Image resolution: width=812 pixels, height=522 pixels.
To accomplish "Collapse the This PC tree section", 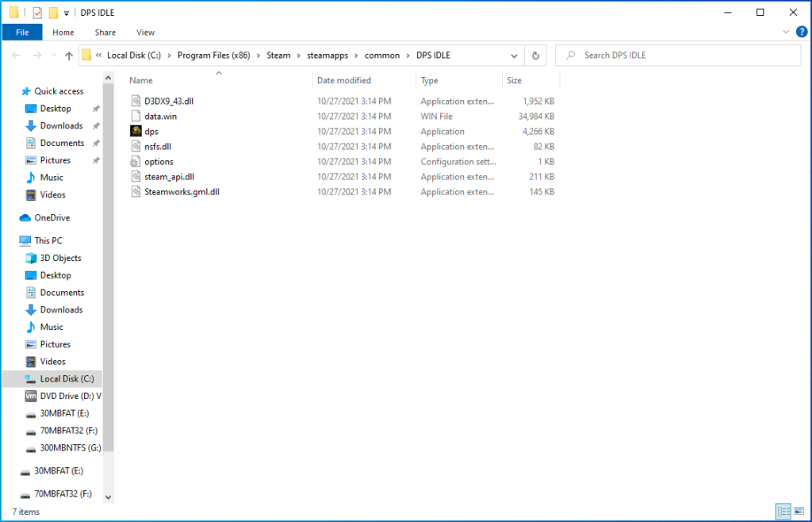I will pyautogui.click(x=16, y=240).
